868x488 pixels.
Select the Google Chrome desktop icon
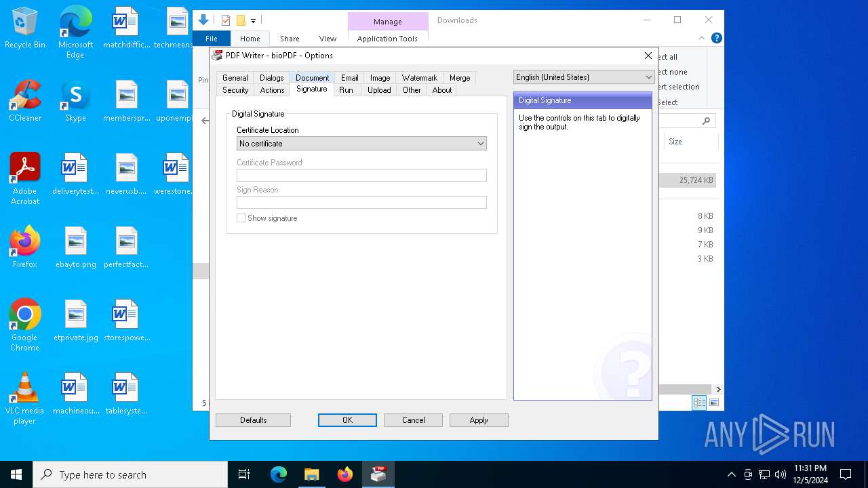point(25,325)
